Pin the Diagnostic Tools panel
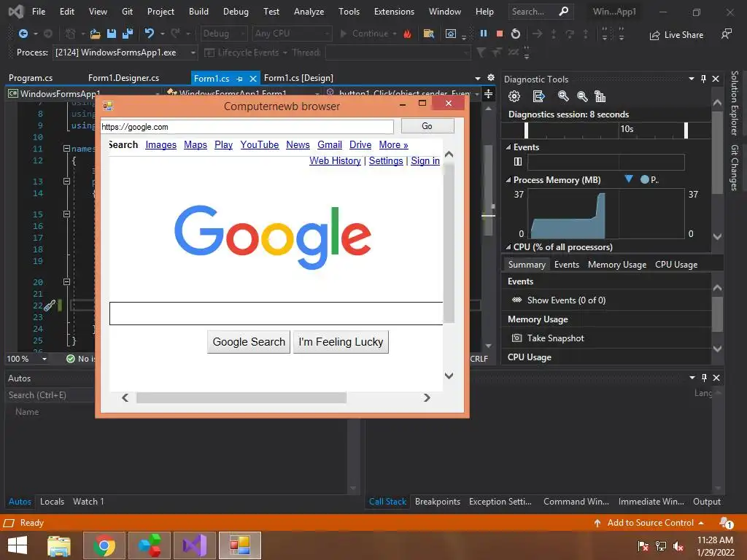Viewport: 747px width, 560px height. [703, 79]
